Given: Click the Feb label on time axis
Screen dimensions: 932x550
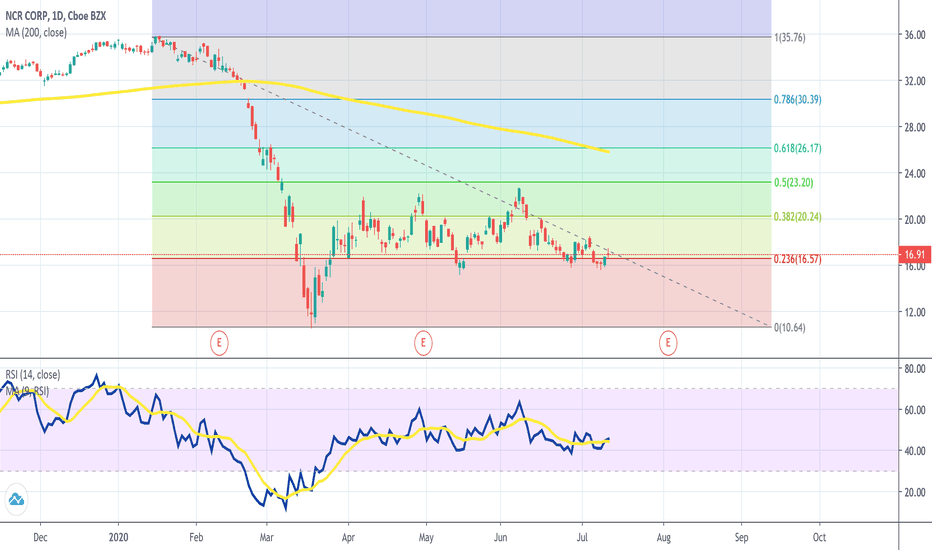Looking at the screenshot, I should pyautogui.click(x=196, y=538).
